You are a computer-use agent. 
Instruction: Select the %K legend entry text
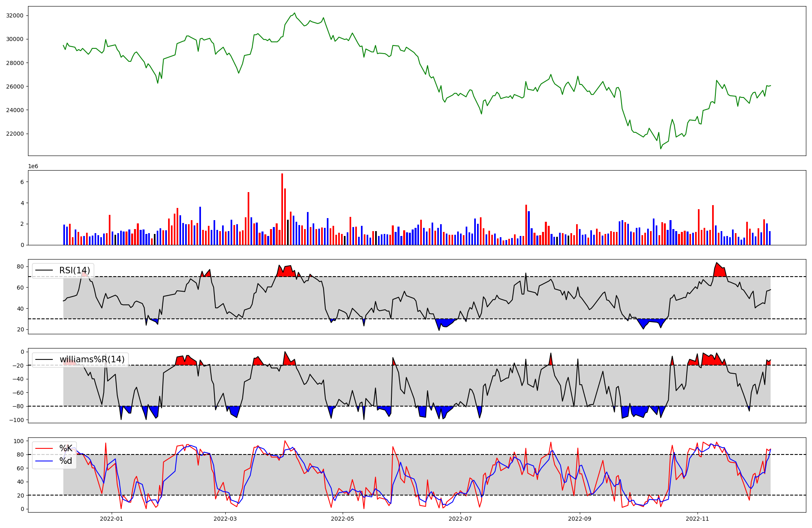[x=66, y=448]
